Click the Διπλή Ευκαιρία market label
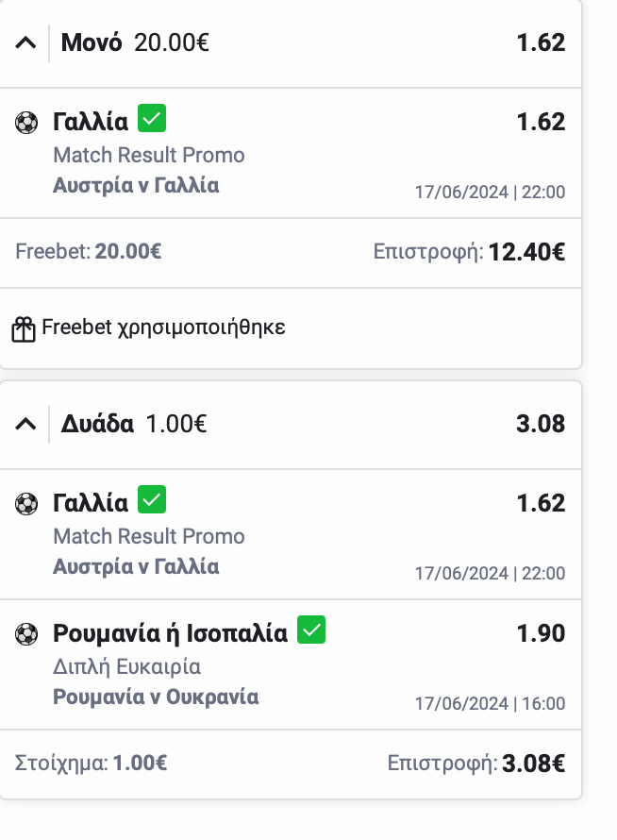617x840 pixels. point(127,666)
